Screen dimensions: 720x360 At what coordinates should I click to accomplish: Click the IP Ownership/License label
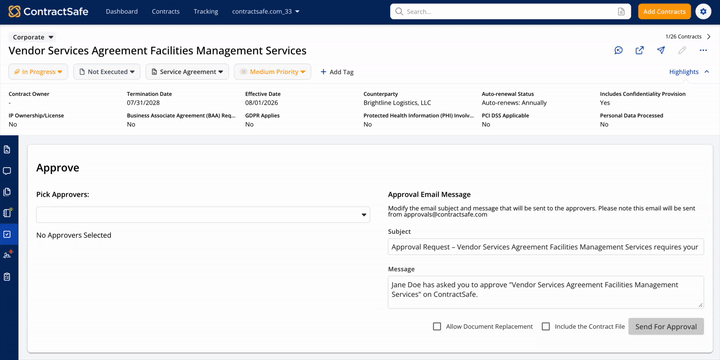36,116
